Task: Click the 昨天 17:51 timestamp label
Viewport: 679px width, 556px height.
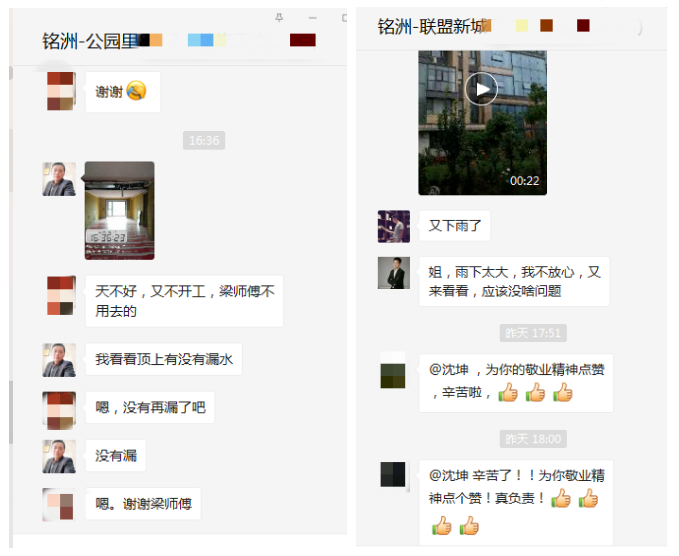Action: pos(533,333)
